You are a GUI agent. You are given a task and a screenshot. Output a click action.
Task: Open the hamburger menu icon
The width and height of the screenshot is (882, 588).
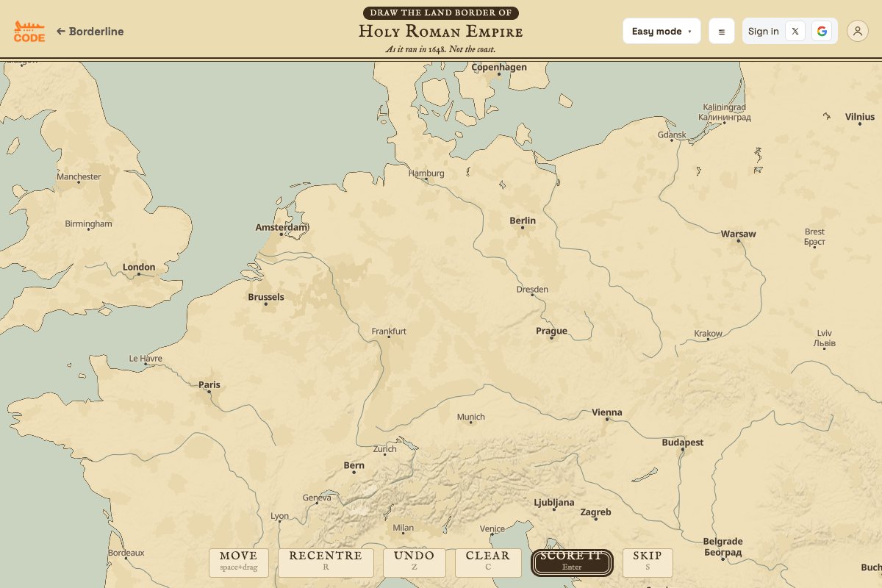tap(721, 32)
